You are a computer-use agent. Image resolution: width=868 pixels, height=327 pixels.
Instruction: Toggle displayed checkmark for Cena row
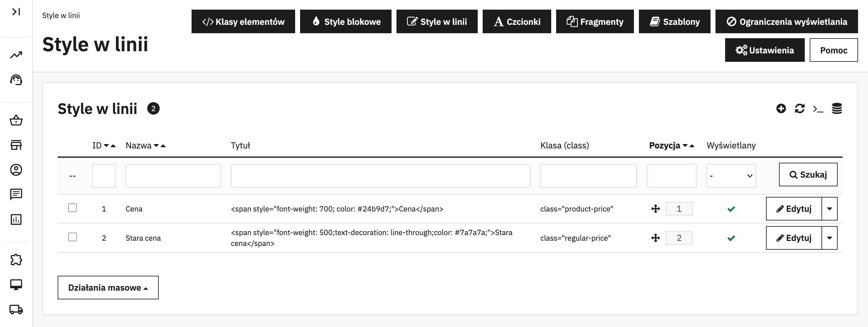[x=731, y=209]
